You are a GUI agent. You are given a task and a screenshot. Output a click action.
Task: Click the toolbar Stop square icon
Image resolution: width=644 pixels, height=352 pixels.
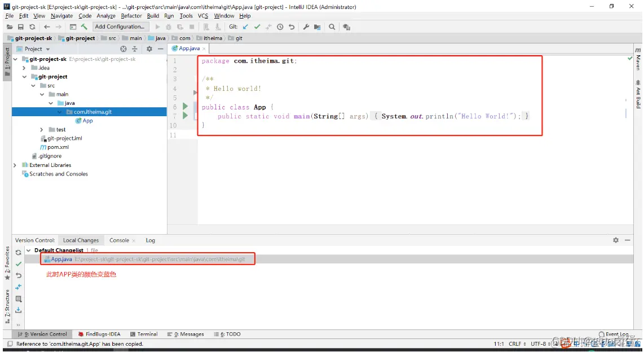(x=192, y=27)
